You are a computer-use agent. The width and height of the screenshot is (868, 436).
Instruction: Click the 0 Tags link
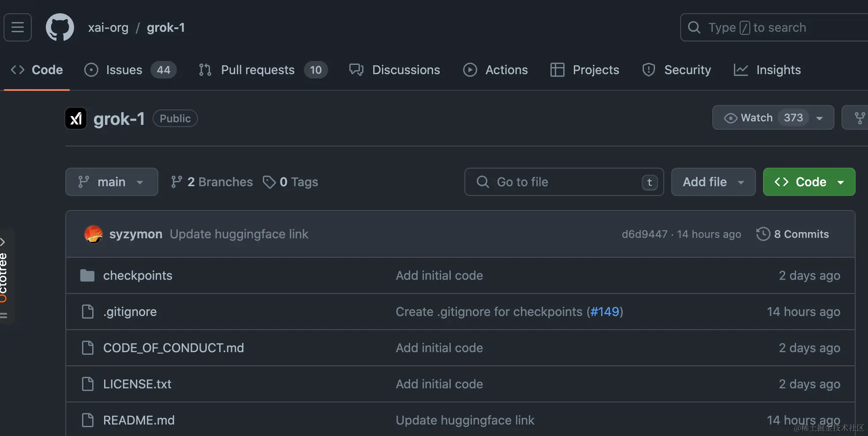click(291, 182)
